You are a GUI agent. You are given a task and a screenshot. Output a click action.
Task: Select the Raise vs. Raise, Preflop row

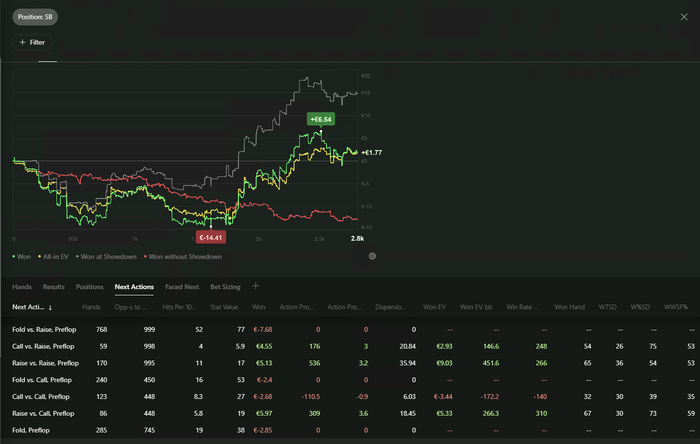(x=350, y=363)
